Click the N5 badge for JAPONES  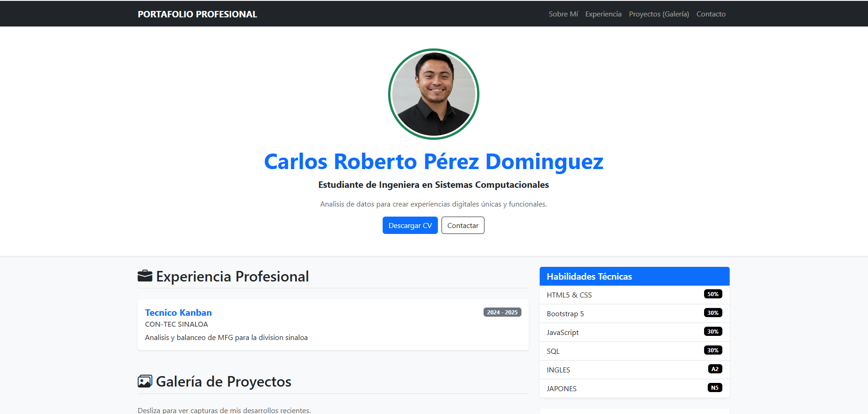pyautogui.click(x=715, y=387)
